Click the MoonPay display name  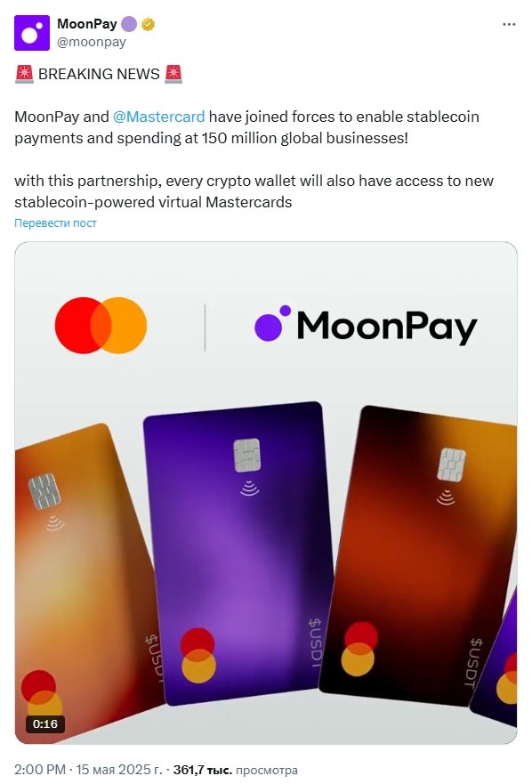click(87, 23)
